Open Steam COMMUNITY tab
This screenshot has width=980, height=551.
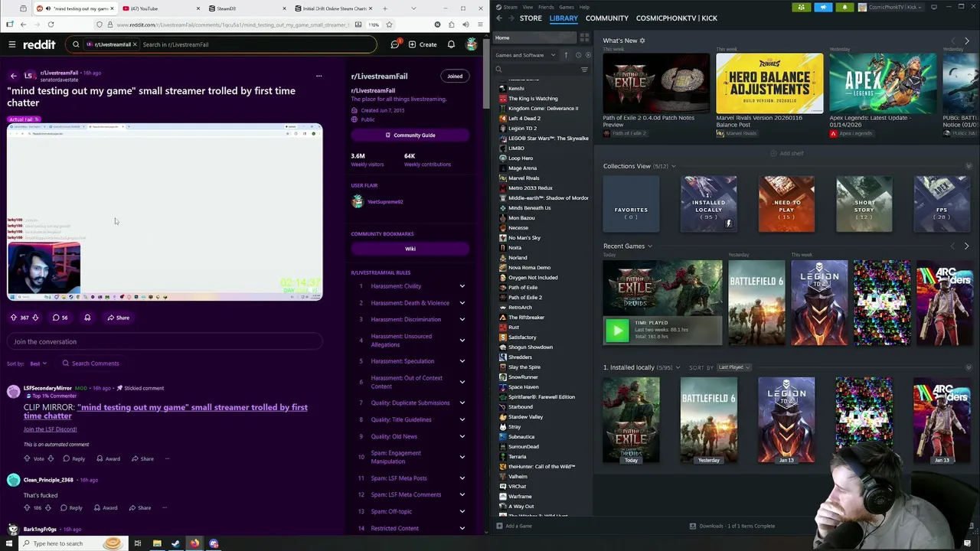[x=606, y=18]
